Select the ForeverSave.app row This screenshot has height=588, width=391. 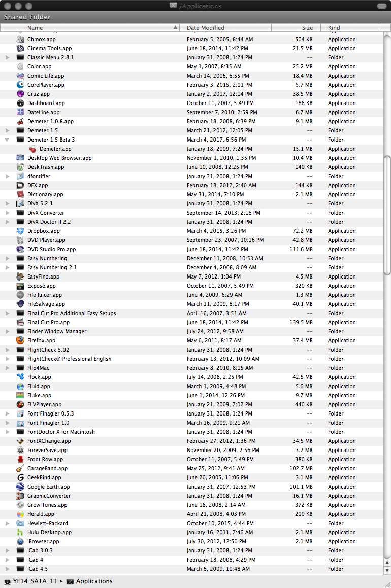point(192,450)
